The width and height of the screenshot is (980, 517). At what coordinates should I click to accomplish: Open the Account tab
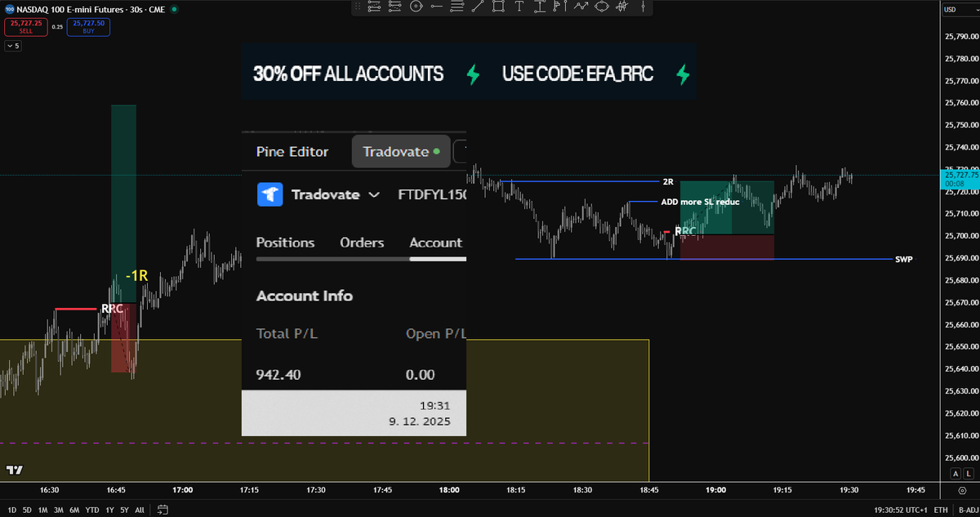(x=435, y=243)
